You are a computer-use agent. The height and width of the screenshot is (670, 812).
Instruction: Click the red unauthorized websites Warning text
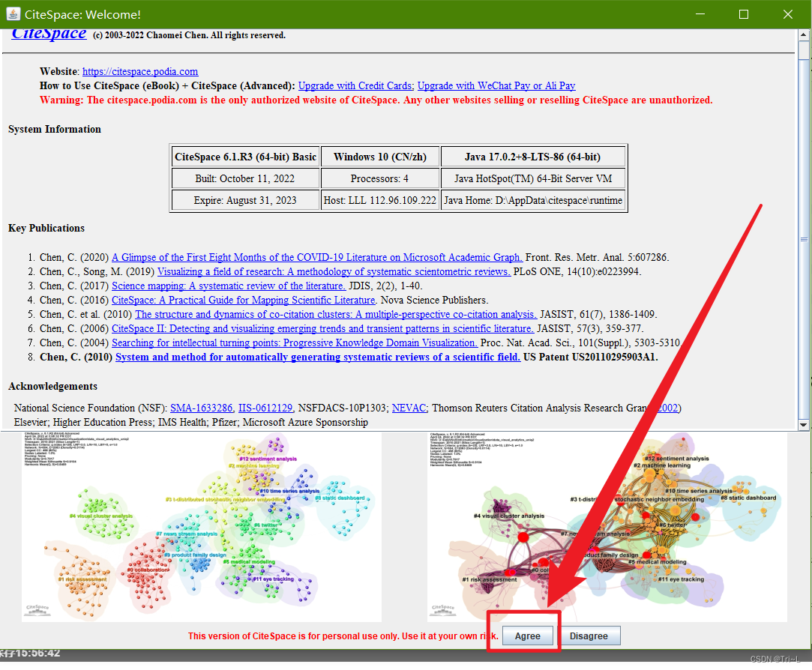pyautogui.click(x=376, y=100)
